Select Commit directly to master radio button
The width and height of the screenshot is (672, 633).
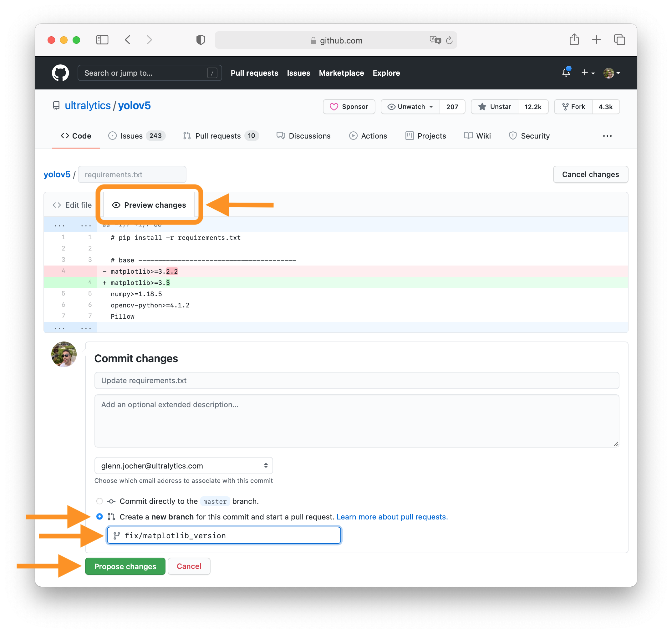tap(99, 502)
